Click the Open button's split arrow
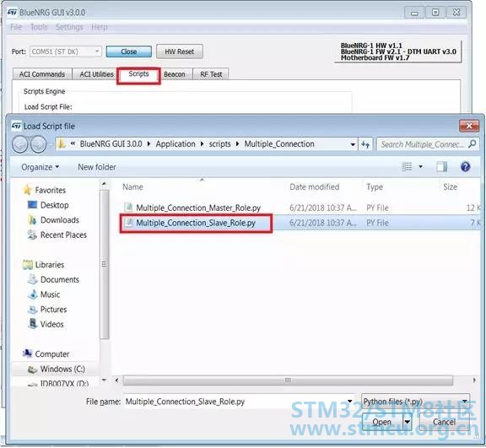The height and width of the screenshot is (448, 486). (x=408, y=422)
